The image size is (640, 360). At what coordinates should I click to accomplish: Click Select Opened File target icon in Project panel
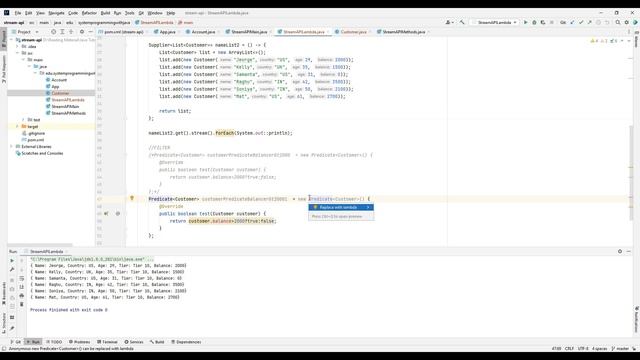click(53, 32)
